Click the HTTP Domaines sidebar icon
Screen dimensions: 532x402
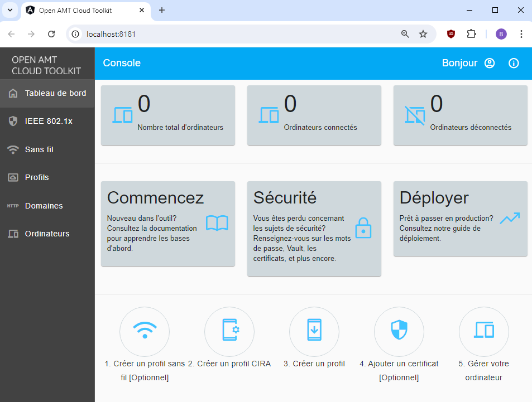(12, 206)
